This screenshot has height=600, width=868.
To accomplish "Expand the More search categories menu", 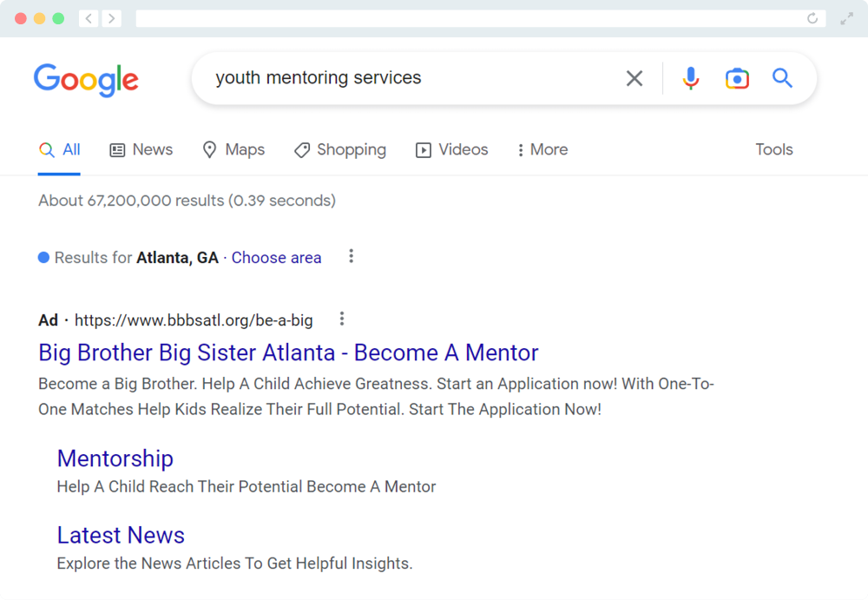I will [542, 149].
